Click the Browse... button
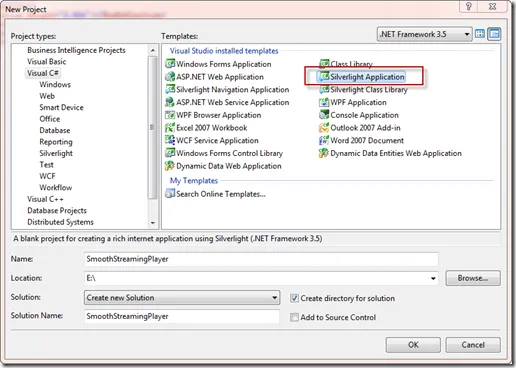The height and width of the screenshot is (368, 516). 473,278
